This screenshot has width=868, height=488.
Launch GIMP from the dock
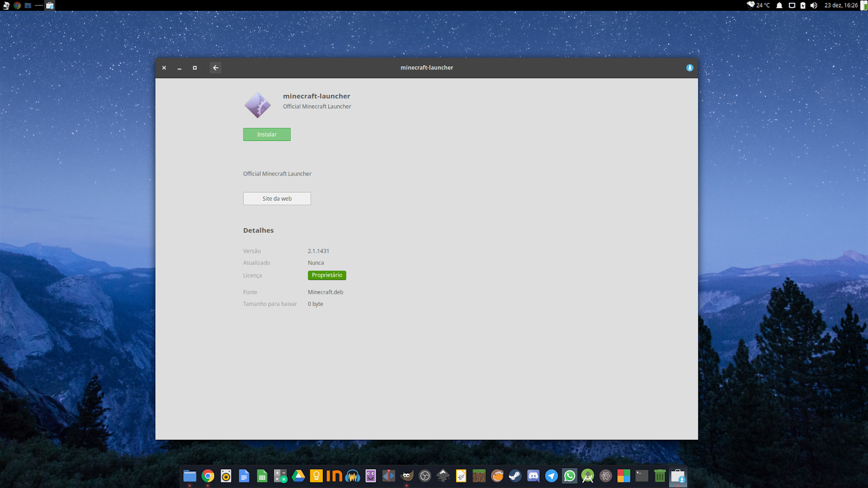click(x=407, y=476)
